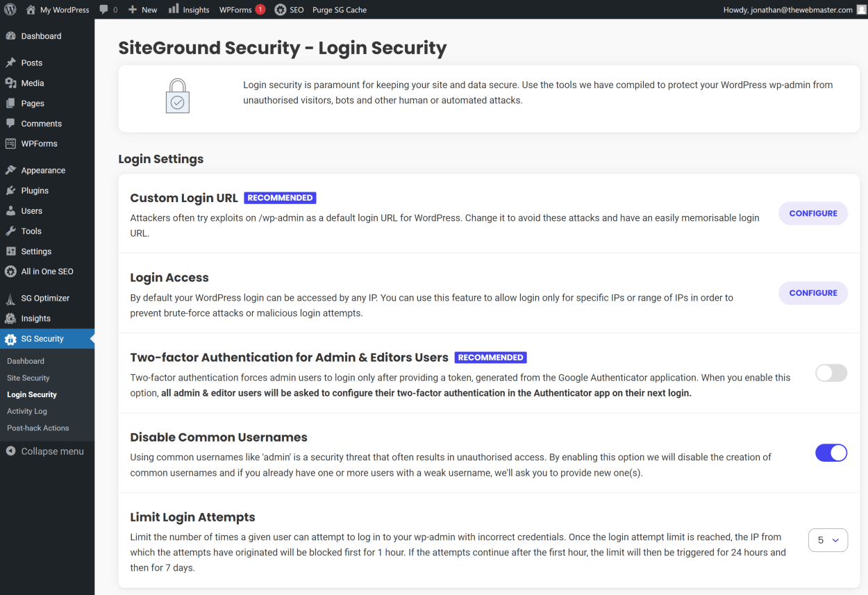Select Login Security submenu item
The width and height of the screenshot is (868, 595).
(32, 394)
